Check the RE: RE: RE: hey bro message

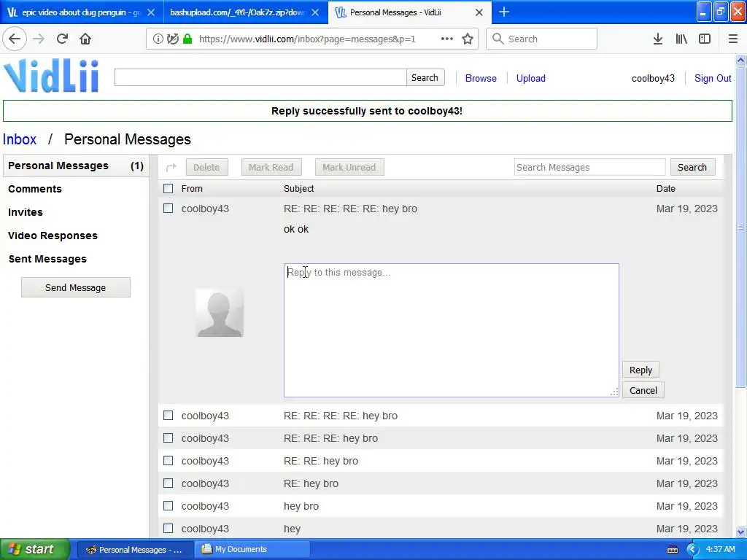coord(169,438)
